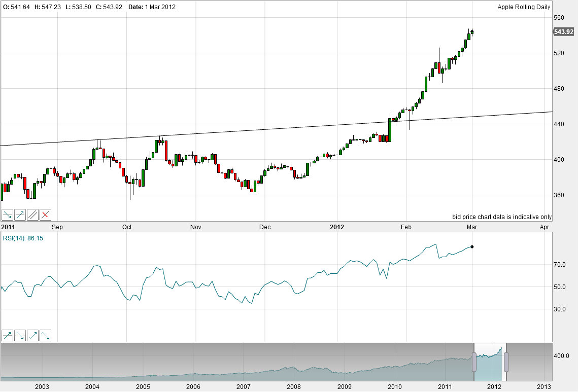This screenshot has width=578, height=392.
Task: Click the black dot ending the RSI line
Action: 472,246
